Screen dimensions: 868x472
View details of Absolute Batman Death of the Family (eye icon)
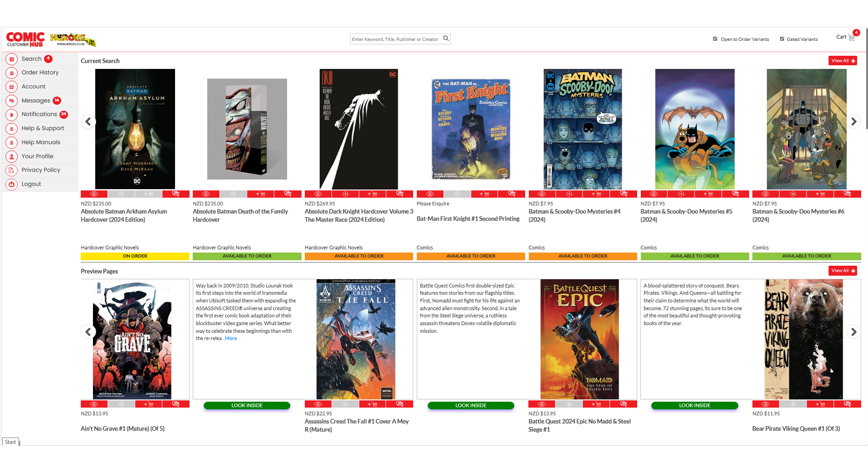click(206, 194)
